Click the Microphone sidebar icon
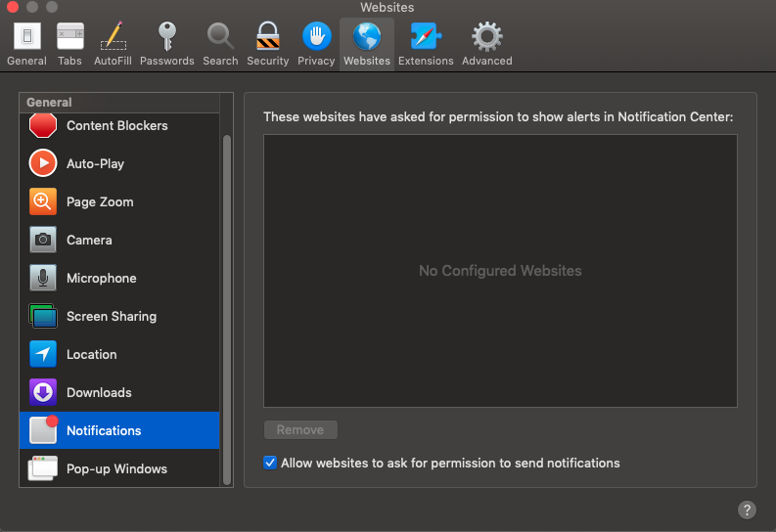776x532 pixels. tap(43, 278)
